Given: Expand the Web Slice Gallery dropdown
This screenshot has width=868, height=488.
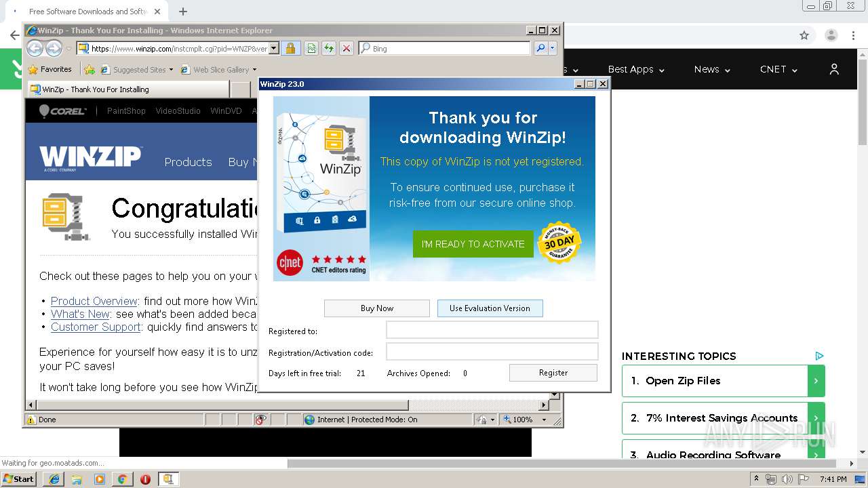Looking at the screenshot, I should point(254,69).
